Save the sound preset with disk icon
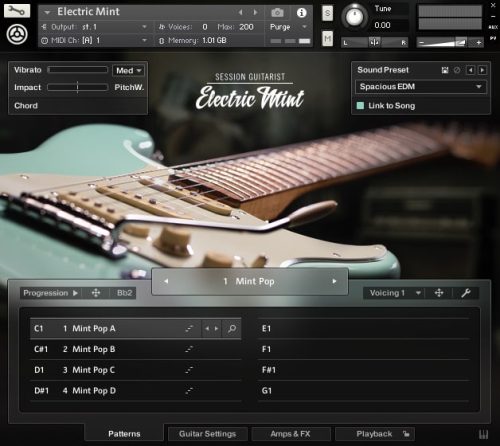500x446 pixels. 445,70
